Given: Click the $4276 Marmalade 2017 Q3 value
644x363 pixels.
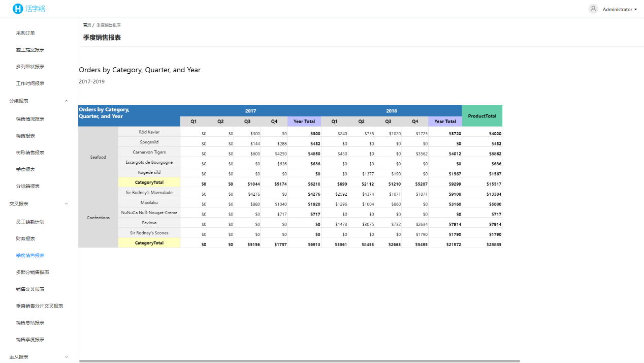Looking at the screenshot, I should [253, 194].
